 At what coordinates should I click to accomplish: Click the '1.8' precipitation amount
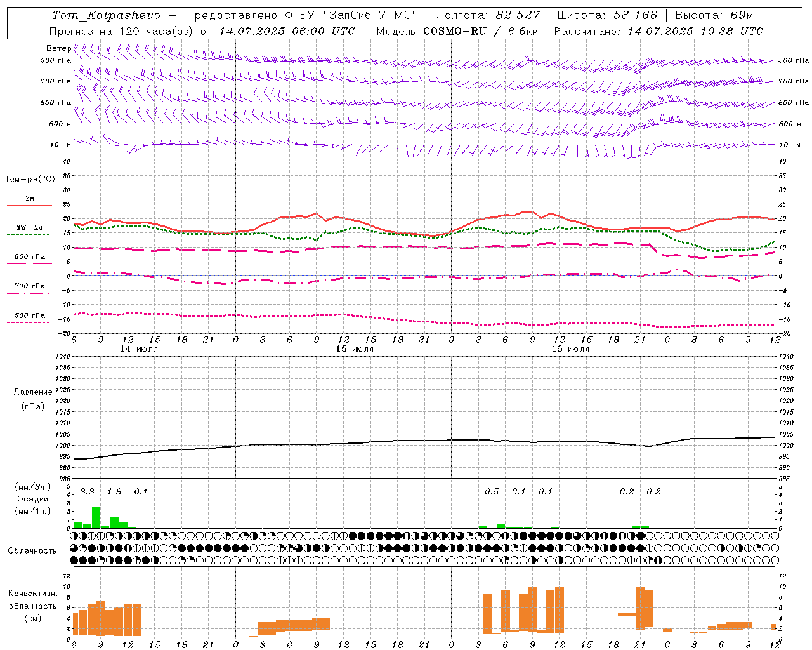click(x=114, y=492)
